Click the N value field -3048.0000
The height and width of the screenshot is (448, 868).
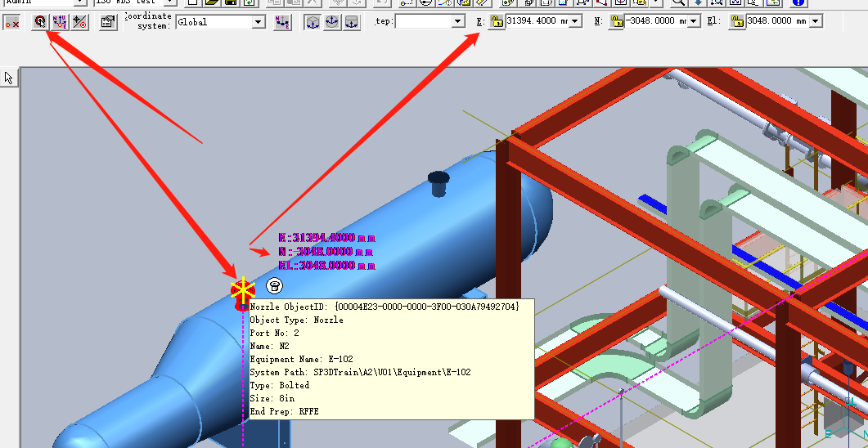(x=656, y=21)
